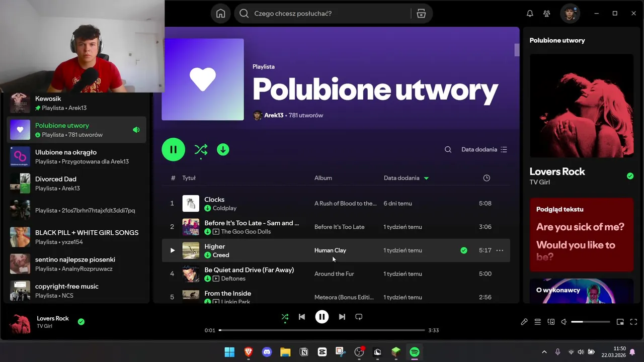Click 'Lovers Rock' album cover in right panel
644x362 pixels.
(582, 106)
